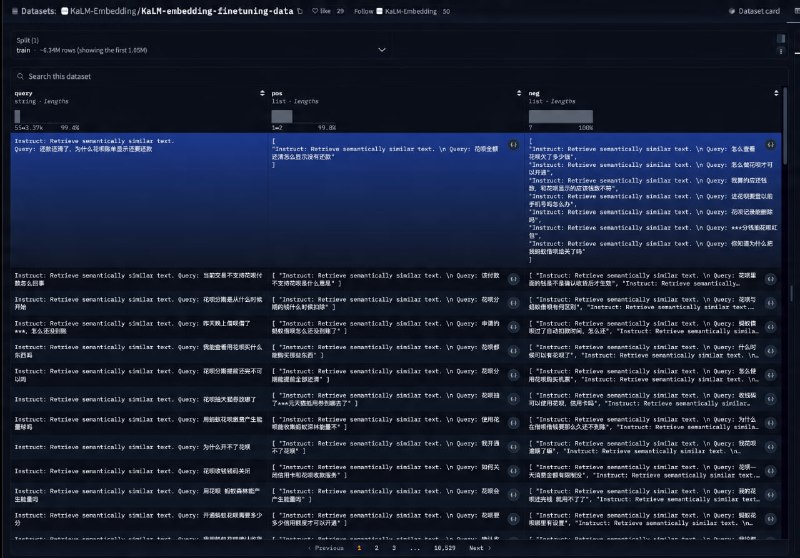The width and height of the screenshot is (800, 558).
Task: Sort by the query column arrows
Action: (x=262, y=93)
